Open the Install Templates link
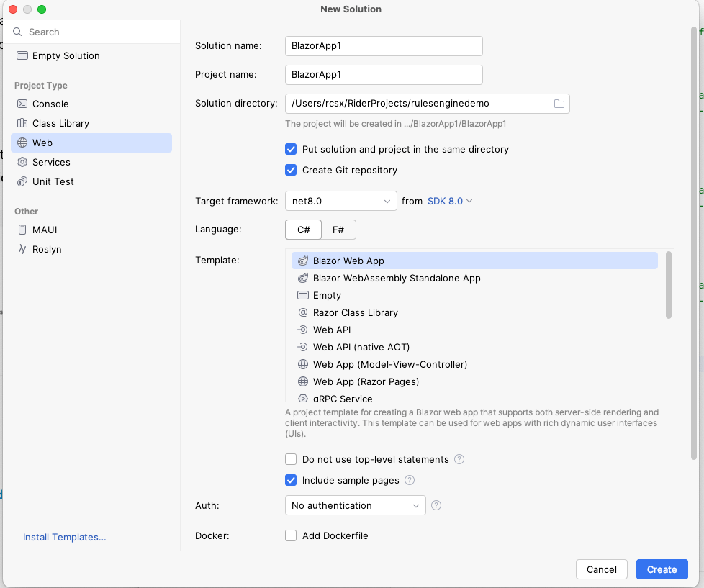The image size is (704, 588). (x=64, y=537)
